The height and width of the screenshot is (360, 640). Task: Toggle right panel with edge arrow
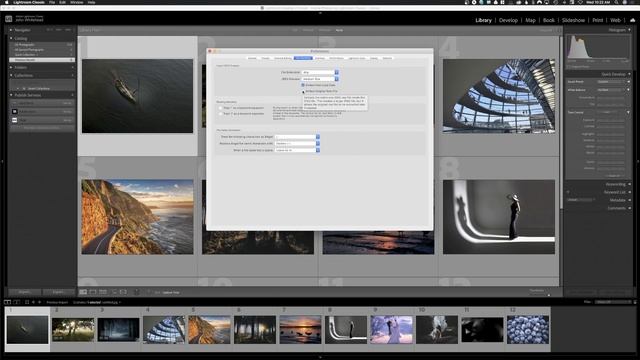tap(638, 162)
